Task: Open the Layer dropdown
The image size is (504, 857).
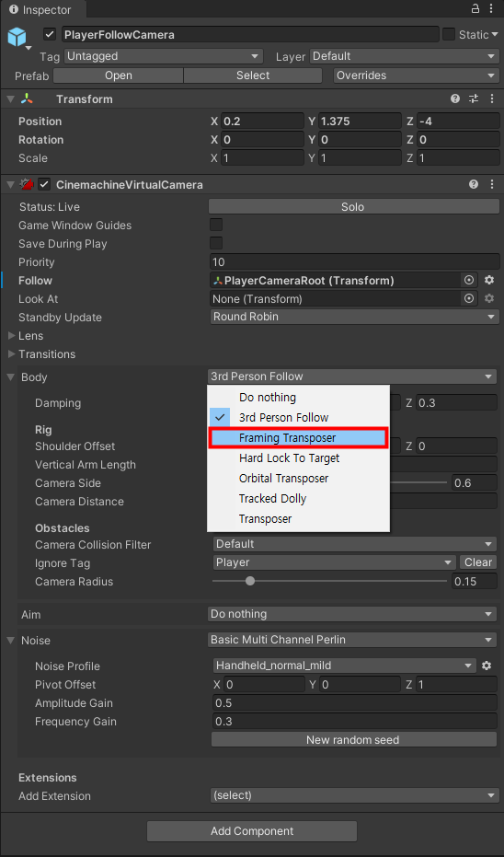Action: click(403, 56)
